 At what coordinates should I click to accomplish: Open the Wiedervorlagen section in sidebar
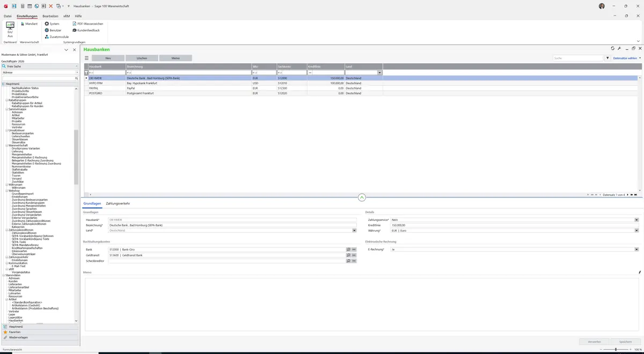click(40, 337)
